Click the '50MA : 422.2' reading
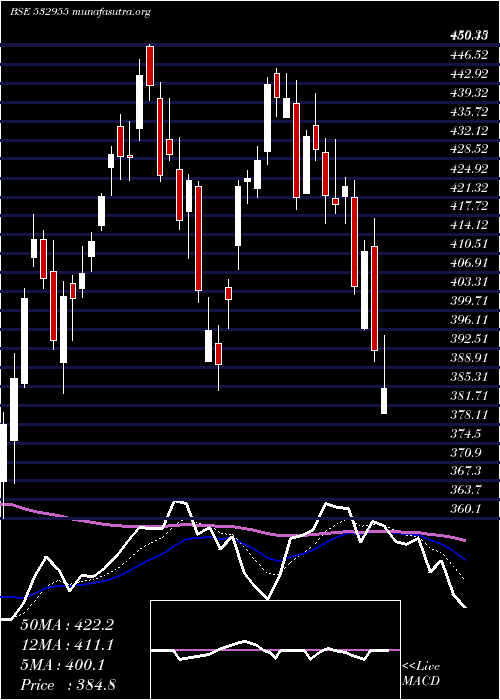Viewport: 500px width, 700px height. click(67, 625)
